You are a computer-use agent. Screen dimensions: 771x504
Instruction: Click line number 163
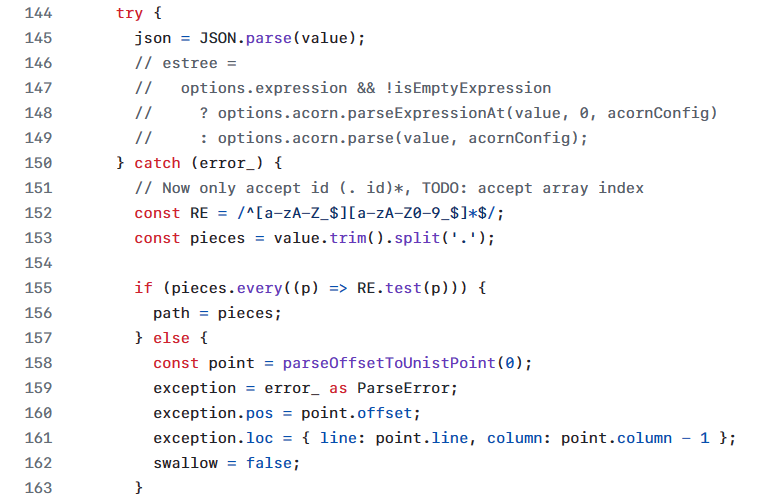click(35, 488)
